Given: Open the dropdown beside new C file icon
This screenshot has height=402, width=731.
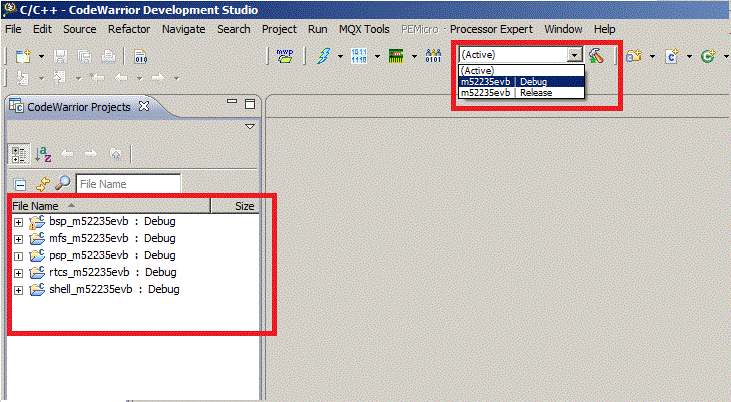Looking at the screenshot, I should point(690,57).
